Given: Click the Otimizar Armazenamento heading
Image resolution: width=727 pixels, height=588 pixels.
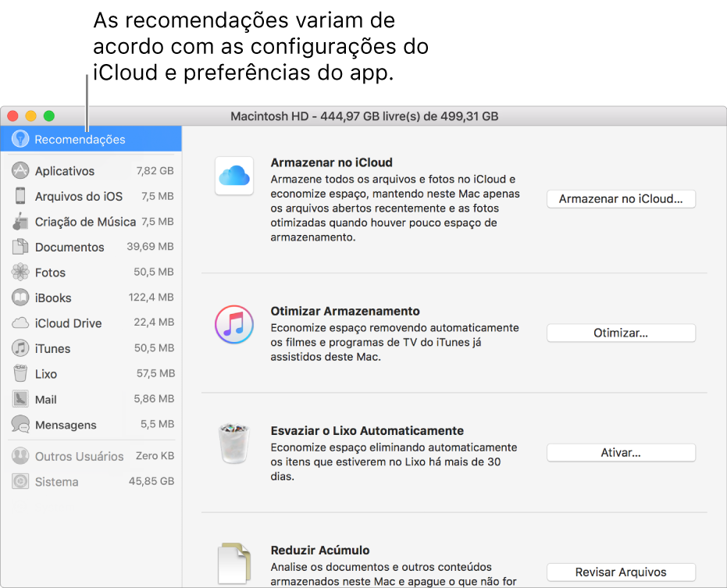Looking at the screenshot, I should point(345,311).
